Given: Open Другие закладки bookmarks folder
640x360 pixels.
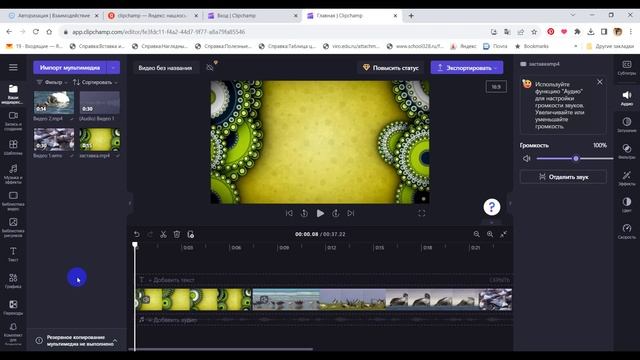Looking at the screenshot, I should click(x=610, y=46).
